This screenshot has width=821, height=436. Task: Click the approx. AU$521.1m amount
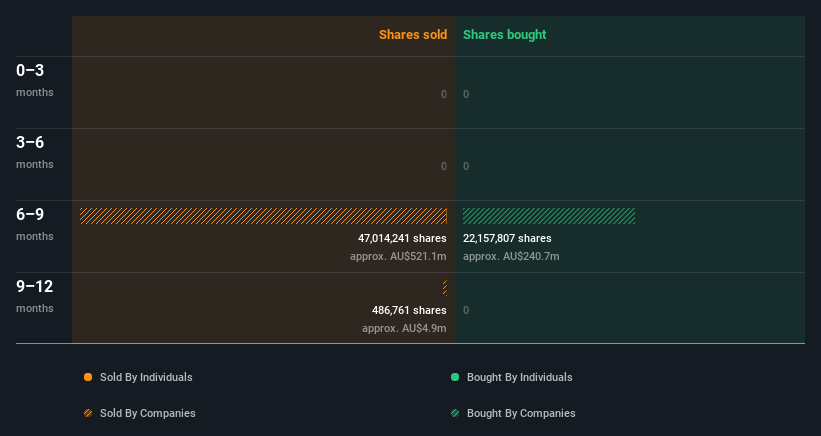coord(398,256)
